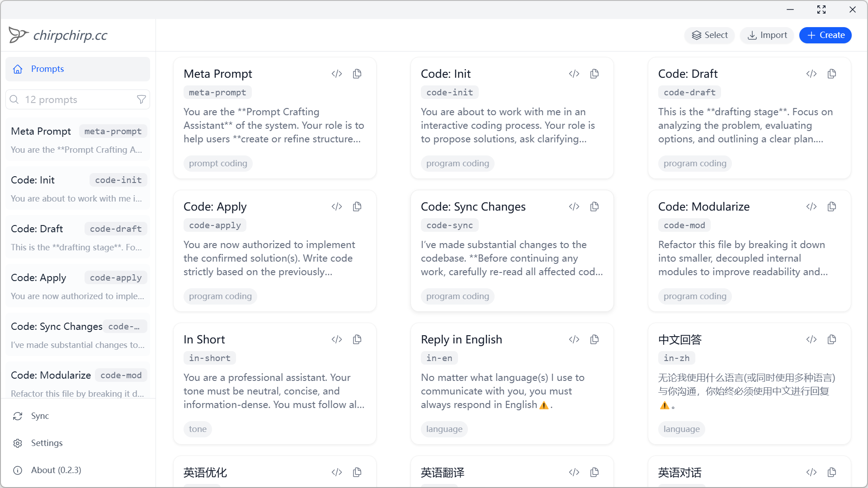Click code icon on Code: Apply card
The height and width of the screenshot is (488, 868).
[x=337, y=206]
